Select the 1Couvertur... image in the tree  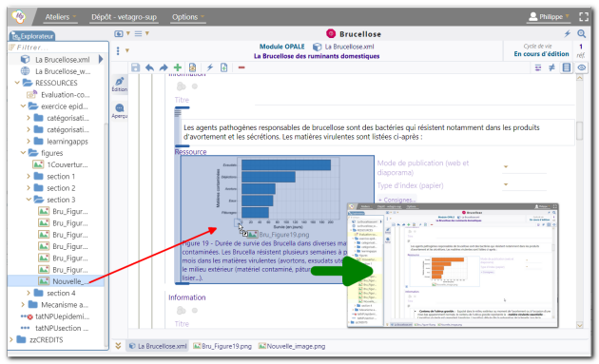[67, 164]
